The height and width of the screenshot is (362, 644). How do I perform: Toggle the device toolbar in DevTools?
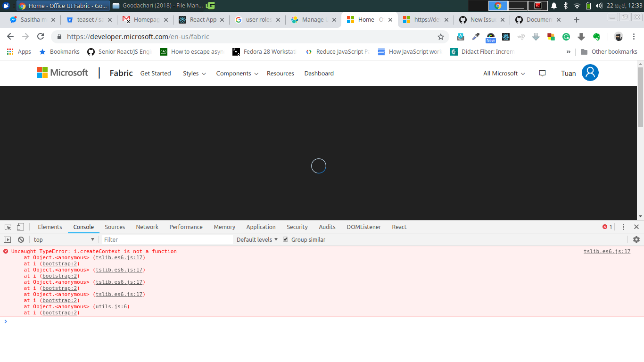pos(20,227)
